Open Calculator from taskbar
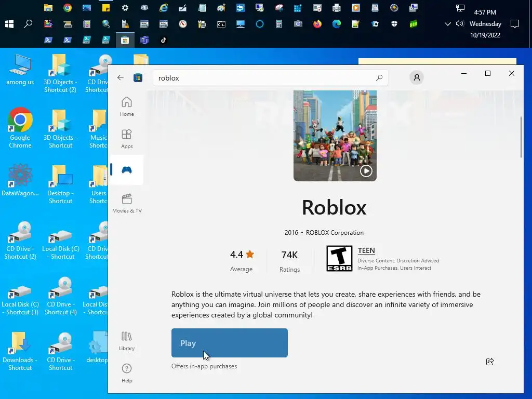Image resolution: width=532 pixels, height=399 pixels. click(x=279, y=24)
